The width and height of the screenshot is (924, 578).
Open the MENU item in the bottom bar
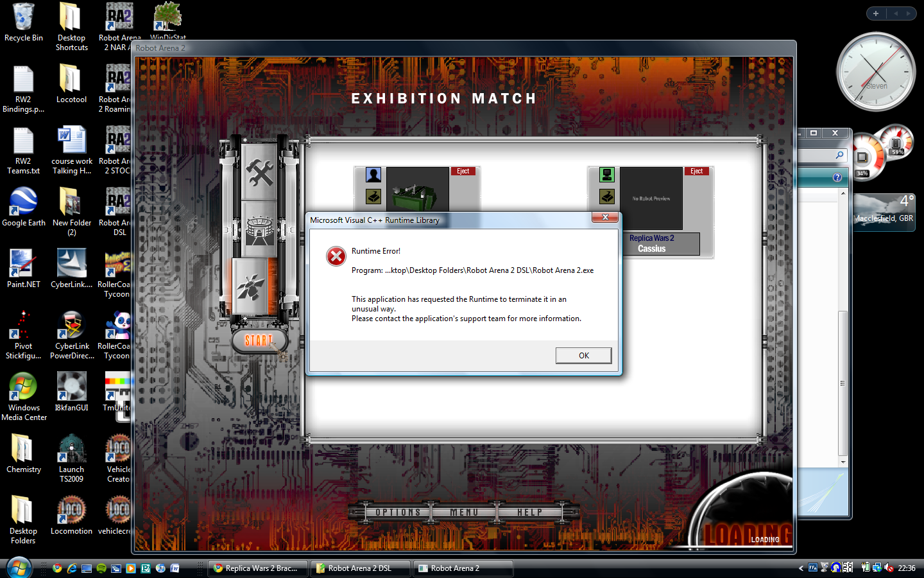(x=464, y=512)
